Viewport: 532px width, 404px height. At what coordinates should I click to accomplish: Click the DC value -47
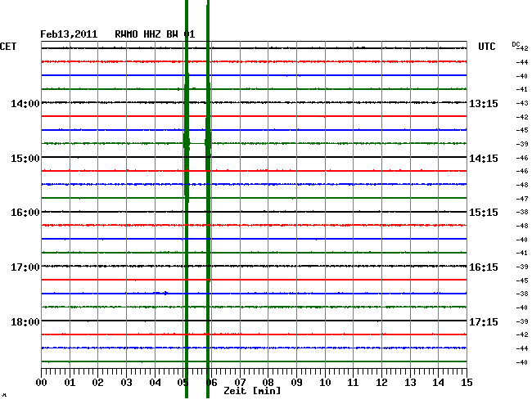pos(522,199)
